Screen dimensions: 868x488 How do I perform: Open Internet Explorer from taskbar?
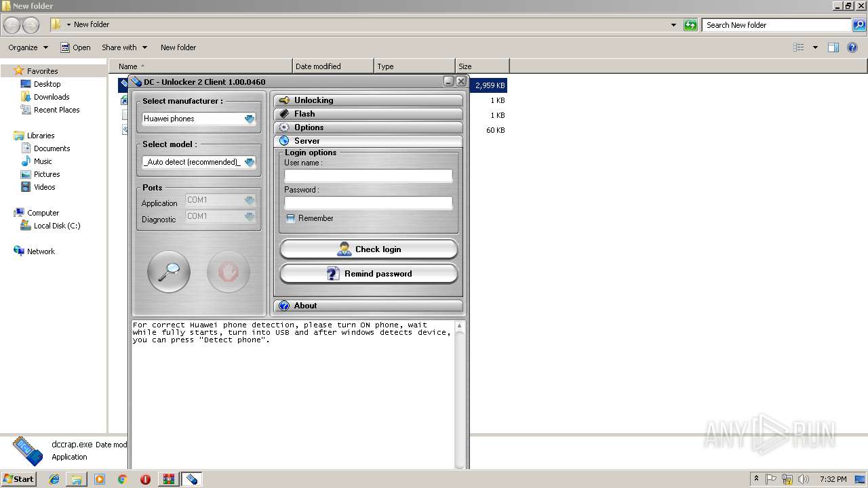click(54, 479)
